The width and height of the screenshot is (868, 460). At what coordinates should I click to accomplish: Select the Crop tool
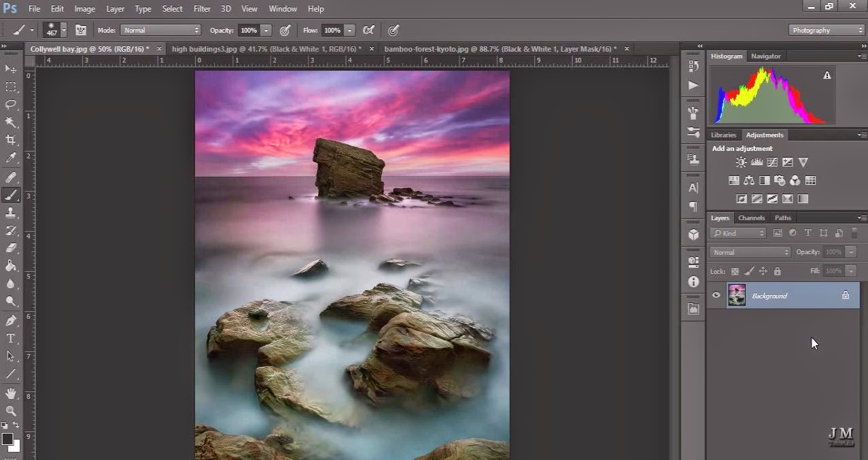tap(11, 139)
